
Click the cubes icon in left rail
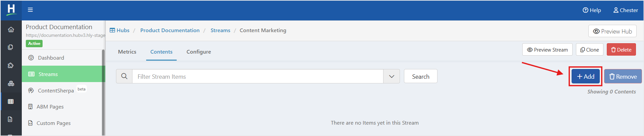11,83
